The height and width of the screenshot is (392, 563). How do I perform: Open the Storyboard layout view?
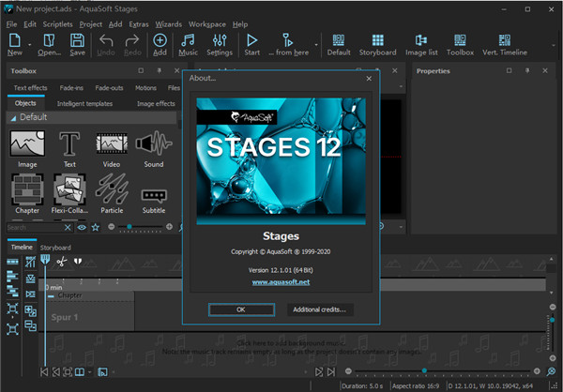pos(377,45)
